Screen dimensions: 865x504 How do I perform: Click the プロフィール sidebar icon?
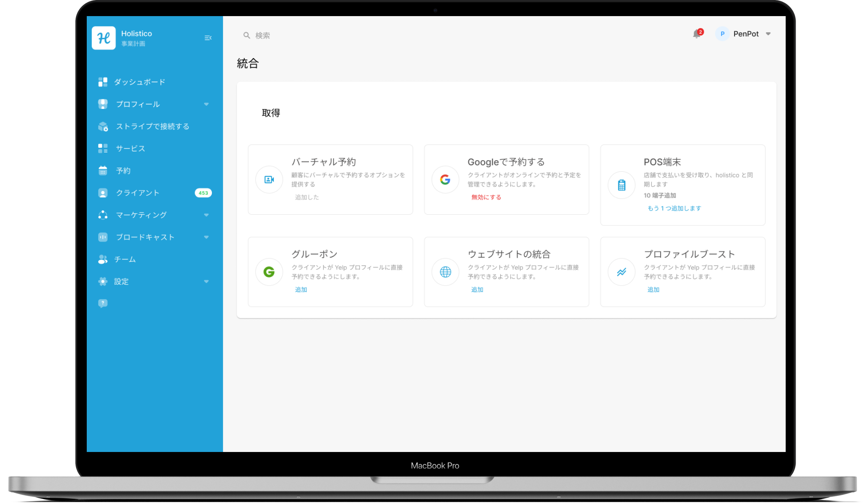tap(103, 104)
